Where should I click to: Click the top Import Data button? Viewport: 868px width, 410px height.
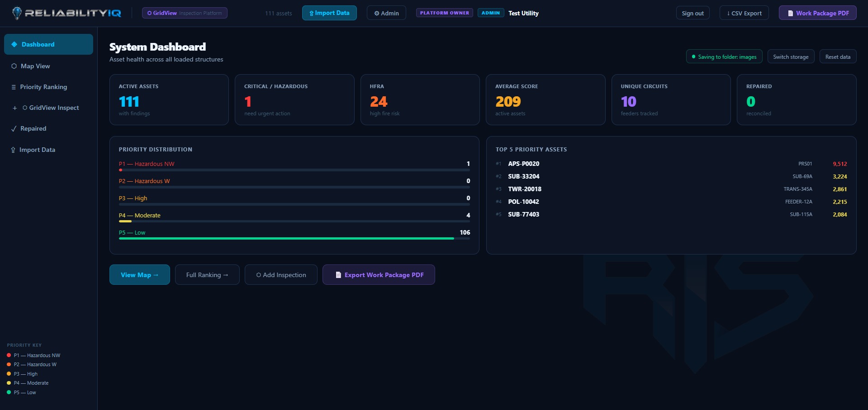click(x=329, y=13)
